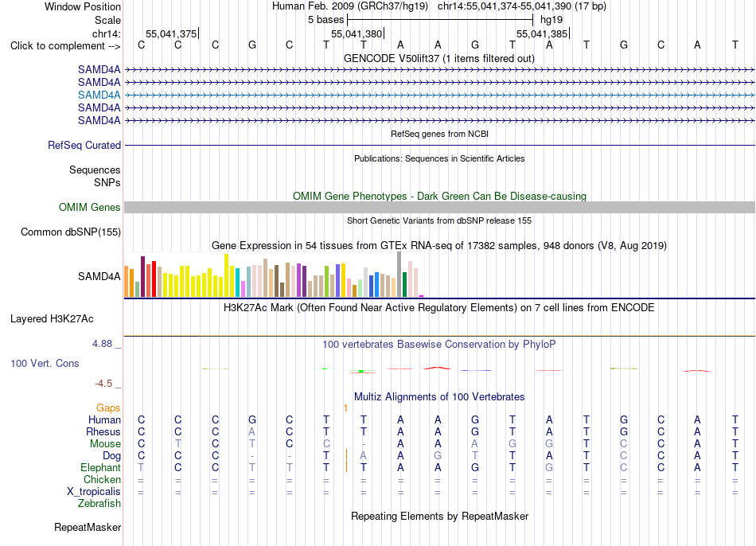Screen dimensions: 756x546
Task: Click the SAMD4A label beside the GTEx chart
Action: (99, 276)
